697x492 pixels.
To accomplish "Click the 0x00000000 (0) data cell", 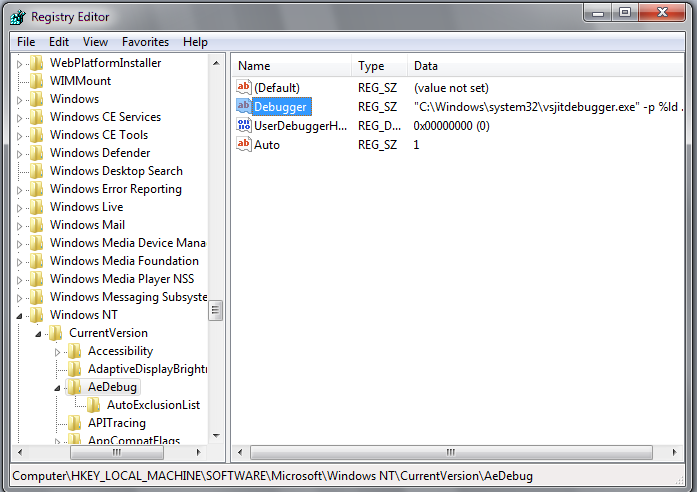I will [451, 126].
